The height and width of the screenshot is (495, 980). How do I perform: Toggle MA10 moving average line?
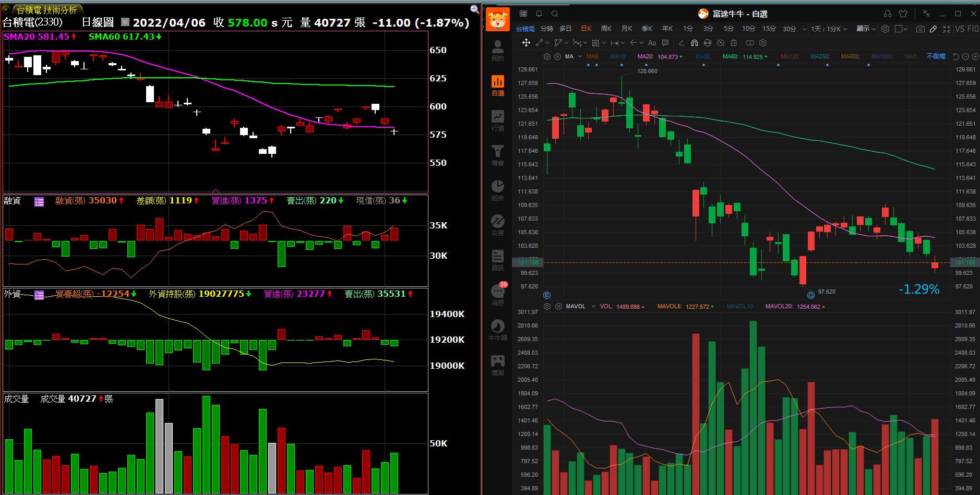[618, 56]
